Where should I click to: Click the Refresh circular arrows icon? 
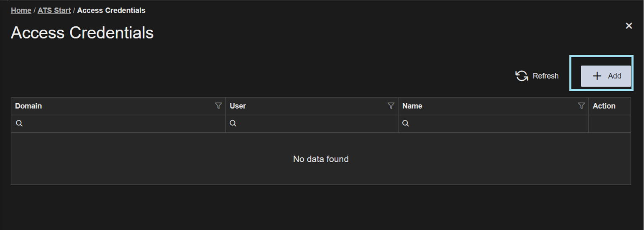coord(521,76)
